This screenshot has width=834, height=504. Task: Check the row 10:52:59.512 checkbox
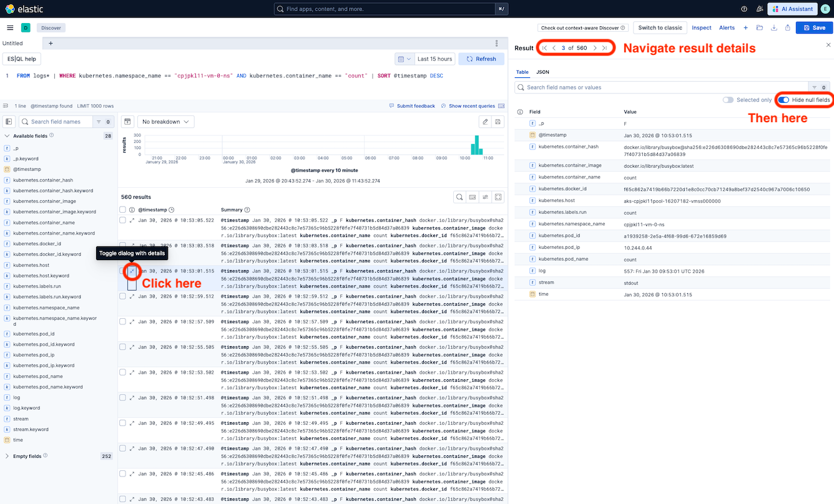(123, 296)
